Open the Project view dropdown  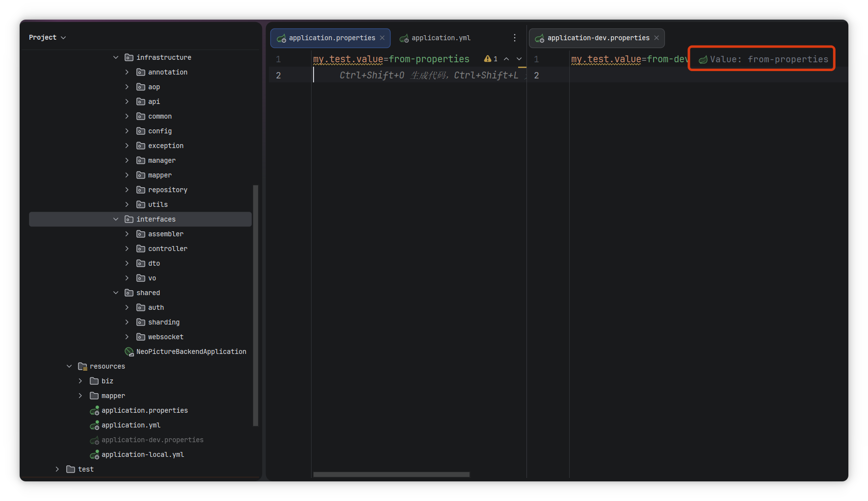tap(47, 37)
